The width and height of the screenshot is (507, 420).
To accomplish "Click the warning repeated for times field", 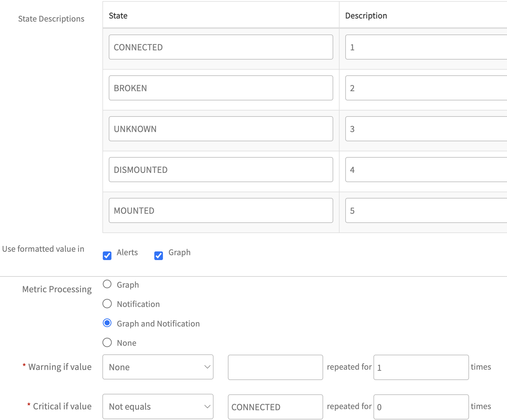I will tap(421, 367).
